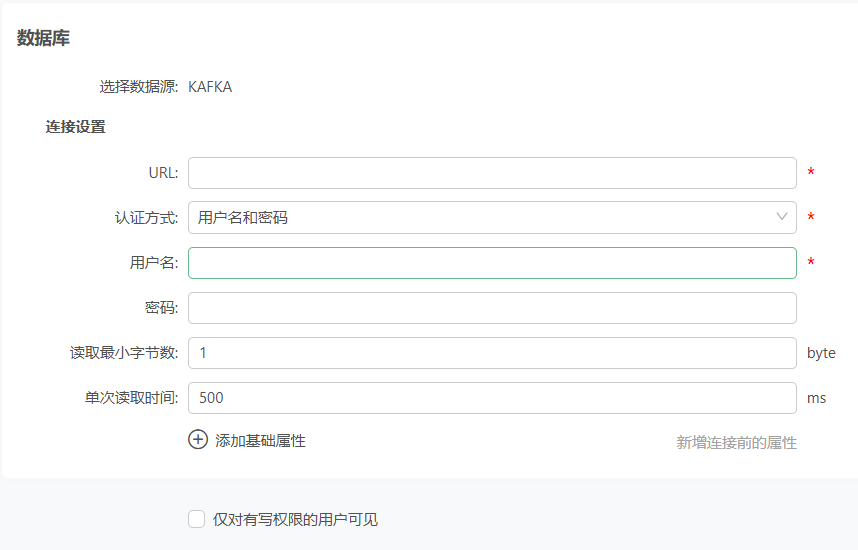Select the 密码 input field
The height and width of the screenshot is (550, 858).
pyautogui.click(x=492, y=308)
